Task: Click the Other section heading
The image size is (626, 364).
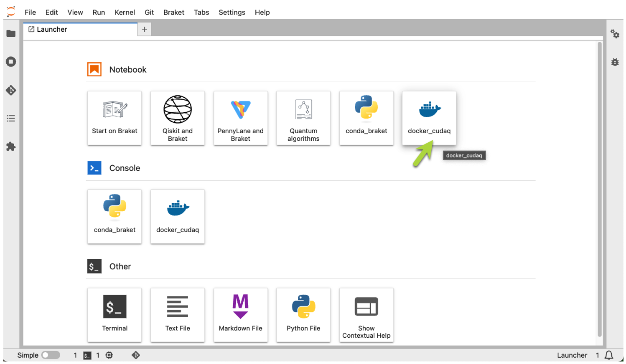Action: click(x=120, y=267)
